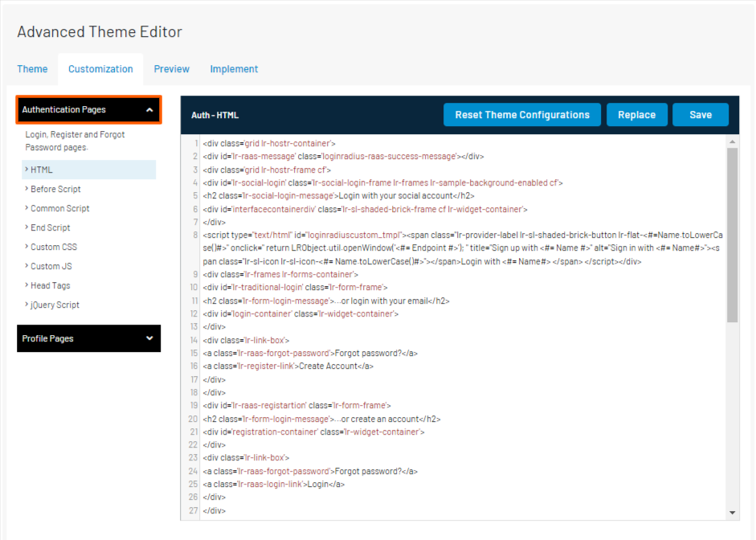Open the Common Script item
The width and height of the screenshot is (756, 540).
[59, 209]
